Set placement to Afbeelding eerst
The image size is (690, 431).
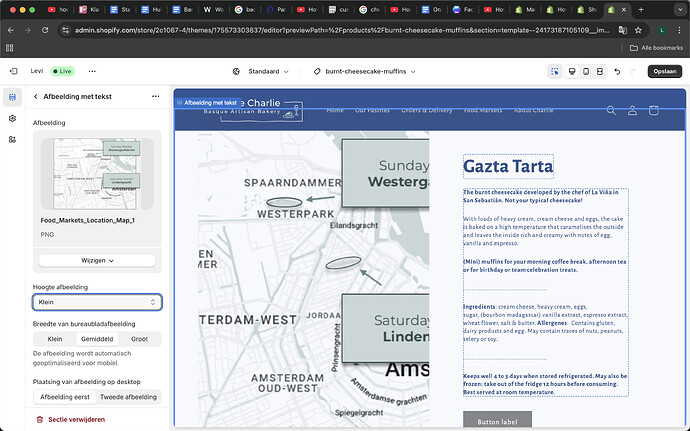click(64, 397)
